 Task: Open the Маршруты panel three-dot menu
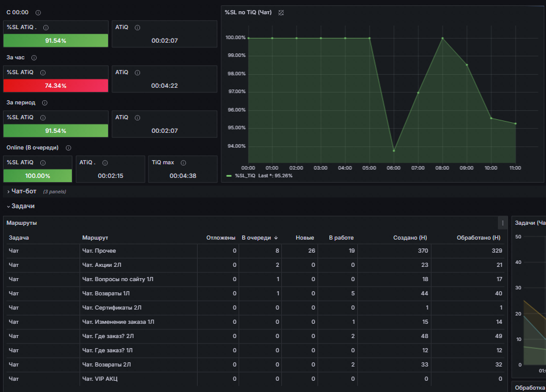pyautogui.click(x=503, y=223)
